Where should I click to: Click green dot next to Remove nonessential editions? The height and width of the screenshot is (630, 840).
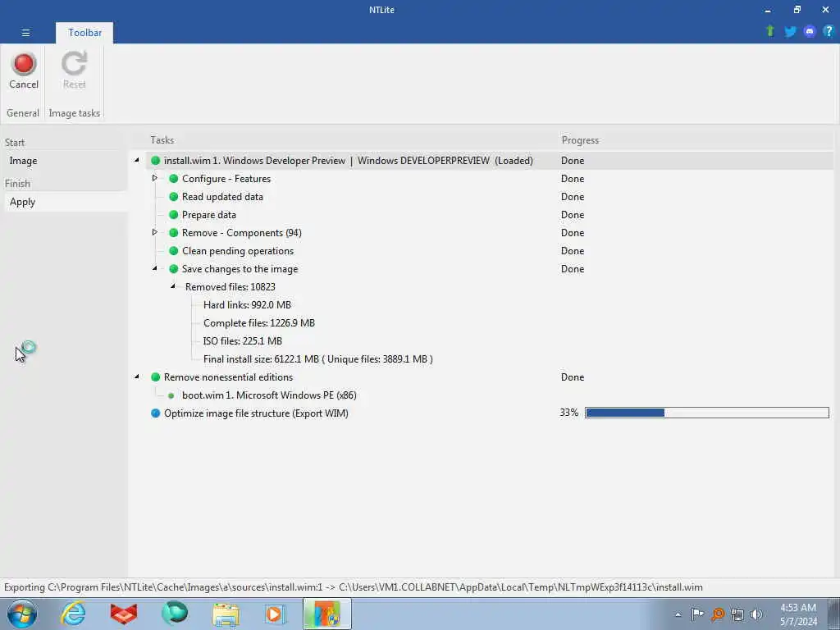155,377
